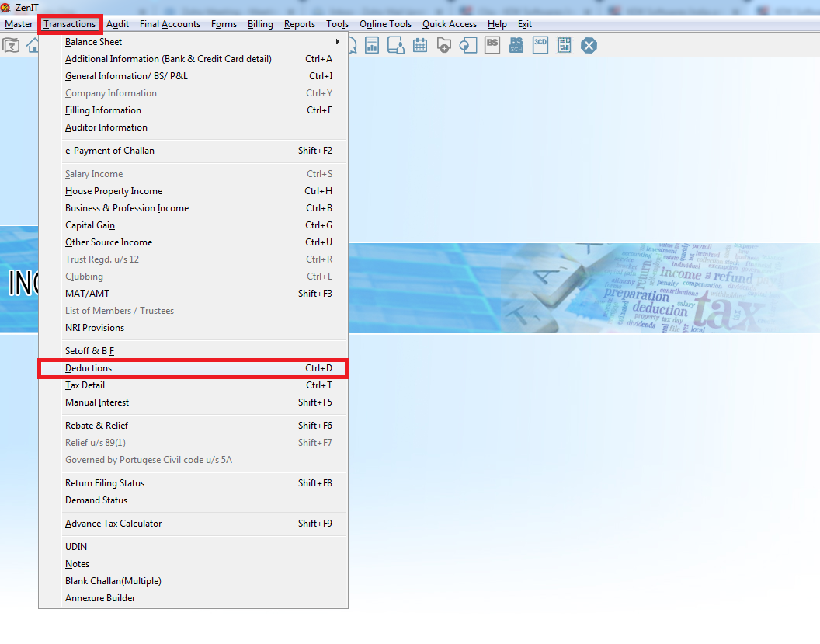Viewport: 820px width, 644px height.
Task: Click the folder with plus toolbar icon
Action: coord(444,46)
